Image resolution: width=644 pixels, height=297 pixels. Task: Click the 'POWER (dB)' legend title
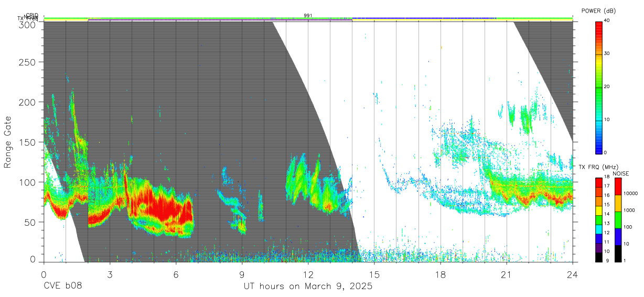[x=599, y=10]
